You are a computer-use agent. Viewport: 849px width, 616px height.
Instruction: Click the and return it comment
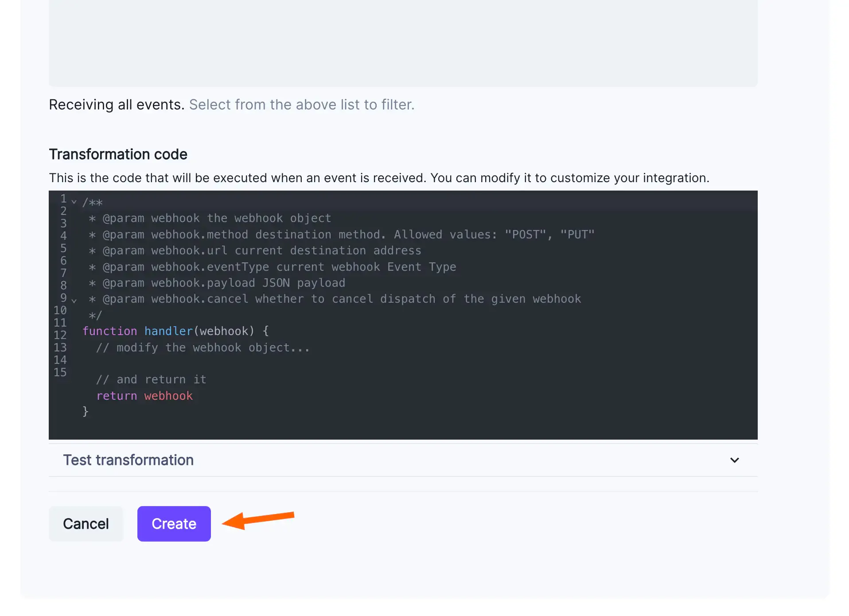[151, 379]
